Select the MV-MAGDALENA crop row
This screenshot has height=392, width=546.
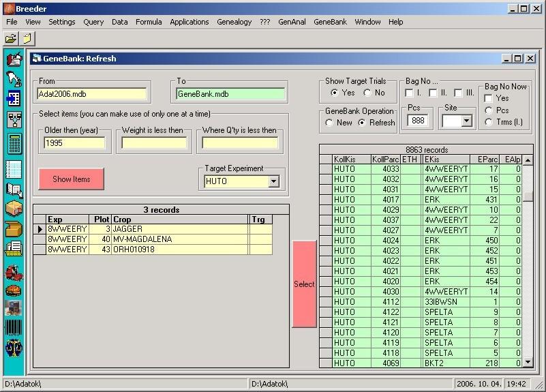[x=159, y=239]
